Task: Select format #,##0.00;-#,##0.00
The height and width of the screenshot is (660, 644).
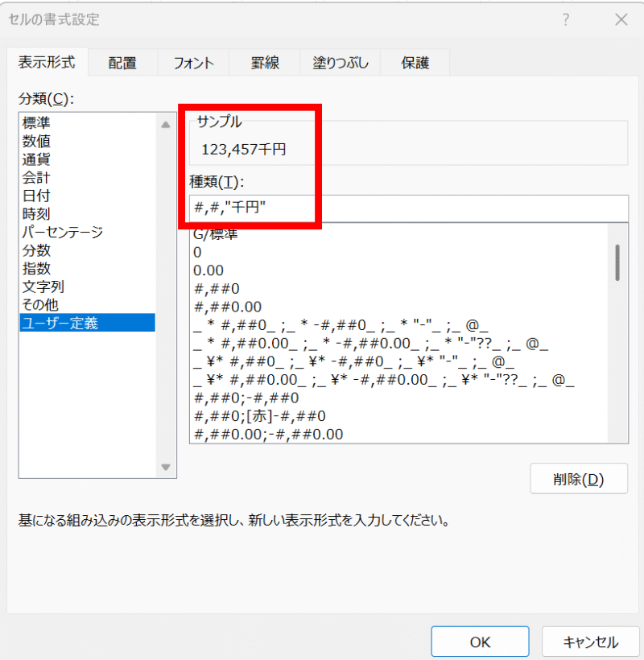Action: tap(399, 434)
